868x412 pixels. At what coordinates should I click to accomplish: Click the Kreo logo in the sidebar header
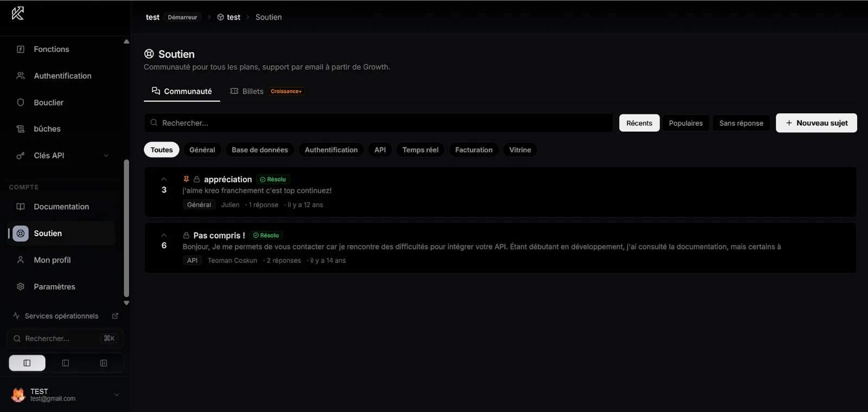click(18, 13)
